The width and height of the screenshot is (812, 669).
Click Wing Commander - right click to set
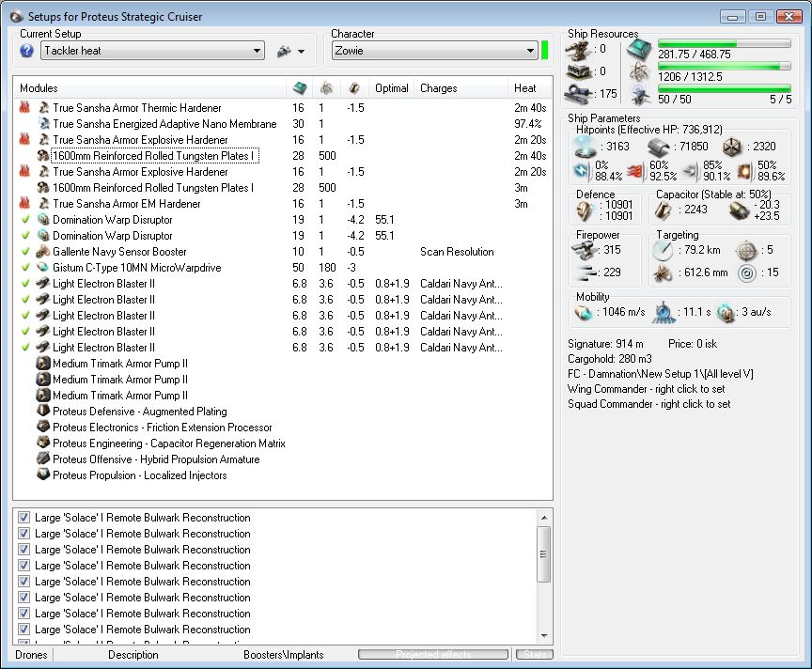coord(647,389)
